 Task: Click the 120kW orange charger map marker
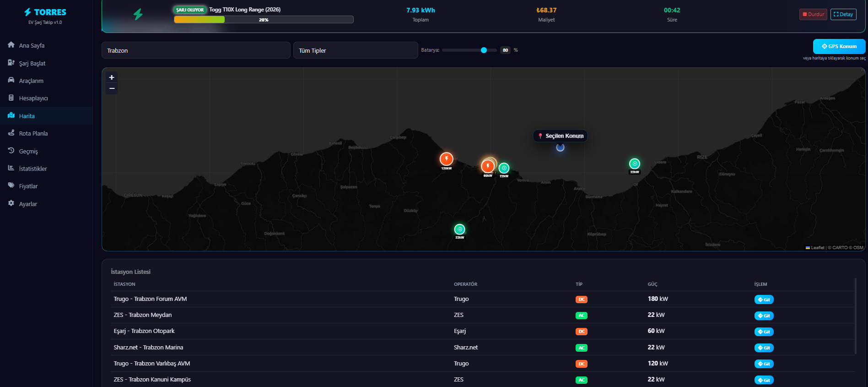446,159
